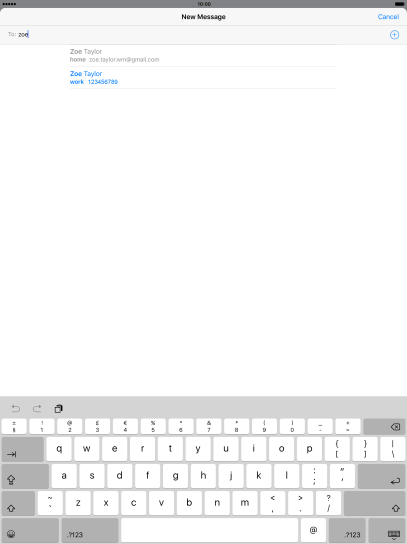
Task: Toggle the caps lock key
Action: [x=25, y=476]
